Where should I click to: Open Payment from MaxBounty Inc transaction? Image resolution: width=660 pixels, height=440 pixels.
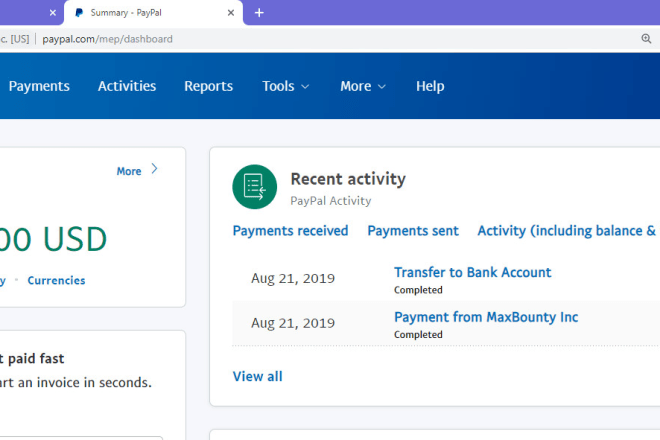(486, 317)
